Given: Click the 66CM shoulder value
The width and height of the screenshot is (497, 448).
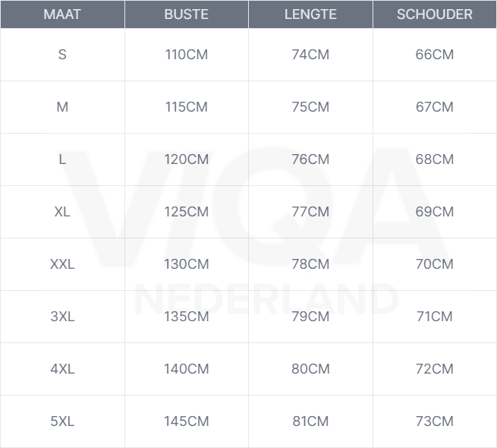Looking at the screenshot, I should 434,55.
